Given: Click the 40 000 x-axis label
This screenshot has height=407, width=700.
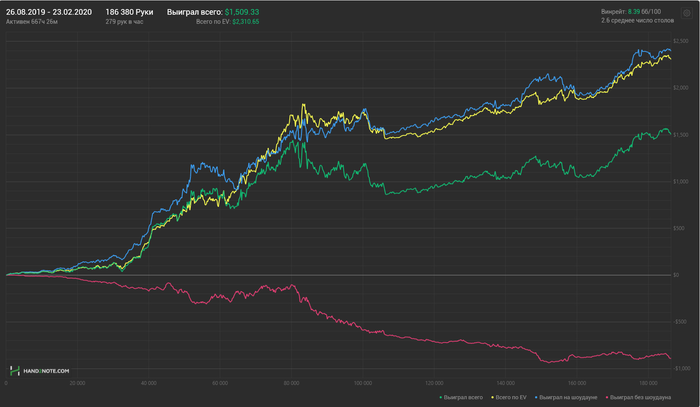Looking at the screenshot, I should pos(149,383).
